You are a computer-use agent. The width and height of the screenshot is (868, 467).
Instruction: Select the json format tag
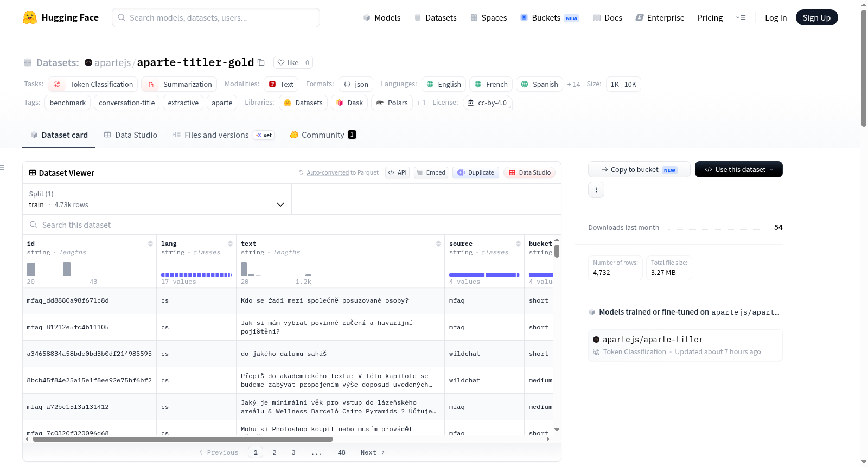click(x=356, y=84)
